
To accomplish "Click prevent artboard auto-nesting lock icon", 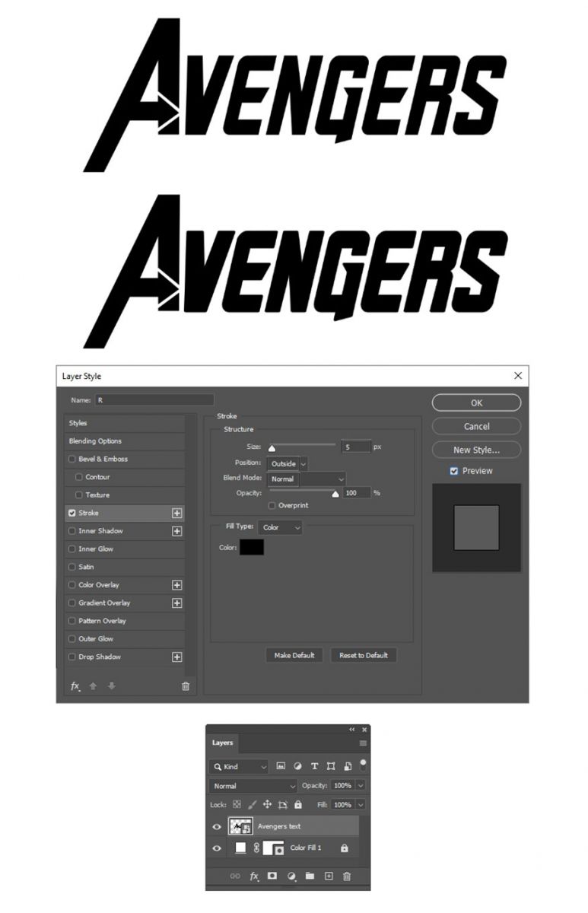I will pyautogui.click(x=283, y=804).
